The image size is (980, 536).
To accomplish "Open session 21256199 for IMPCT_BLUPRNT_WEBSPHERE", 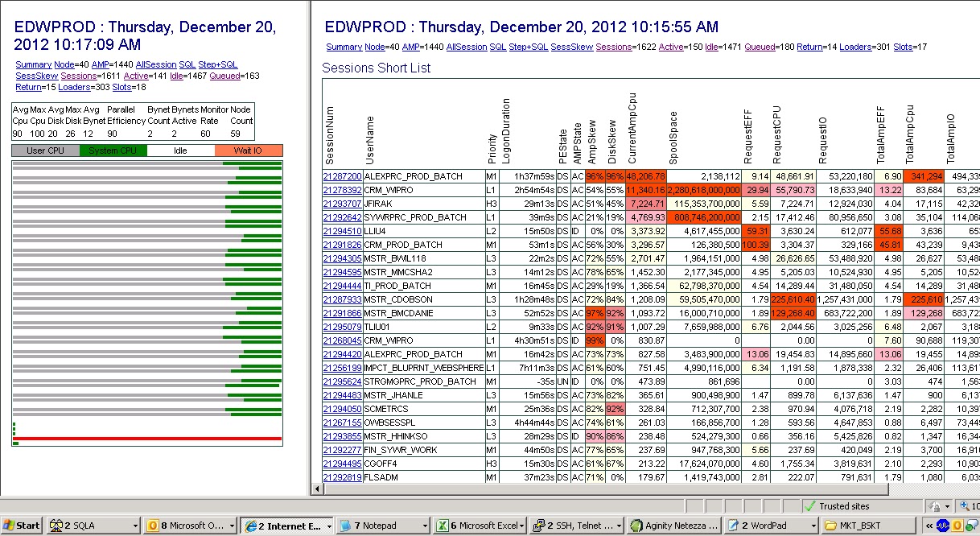I will pyautogui.click(x=342, y=367).
